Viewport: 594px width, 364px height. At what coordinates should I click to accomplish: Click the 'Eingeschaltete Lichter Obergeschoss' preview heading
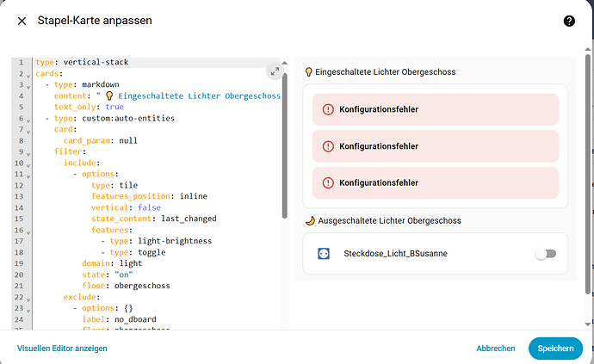386,72
